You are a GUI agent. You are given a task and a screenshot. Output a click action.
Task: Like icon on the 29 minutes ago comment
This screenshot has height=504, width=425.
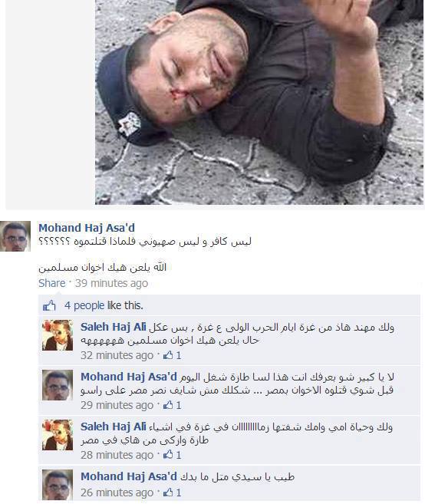tap(168, 405)
